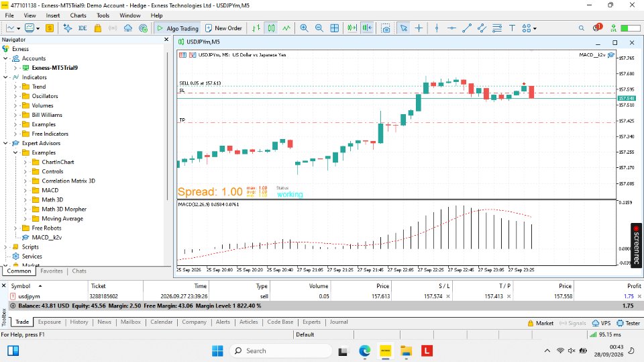
Task: Open the Tools menu
Action: point(103,15)
